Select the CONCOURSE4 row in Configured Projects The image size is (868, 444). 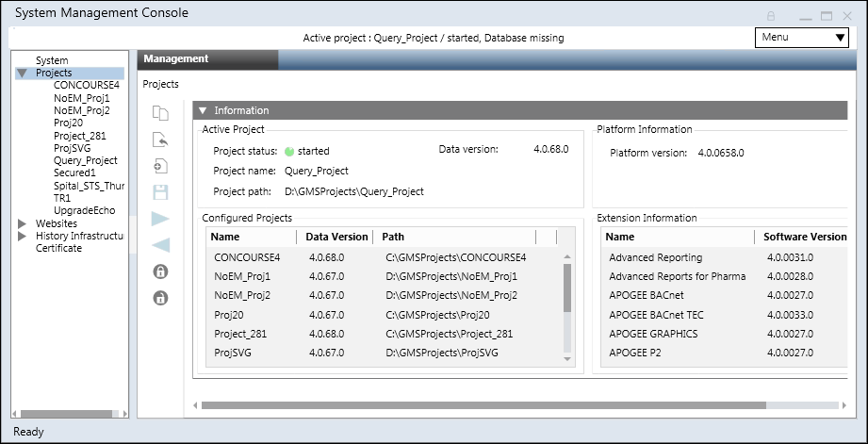247,257
